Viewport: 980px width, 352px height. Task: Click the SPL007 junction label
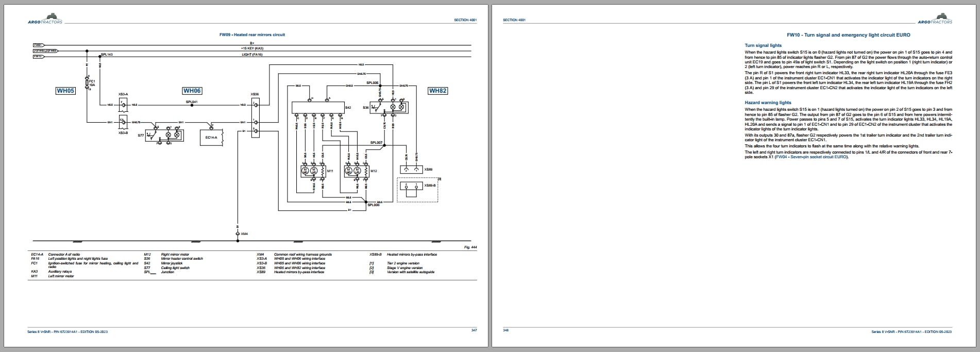pyautogui.click(x=377, y=142)
